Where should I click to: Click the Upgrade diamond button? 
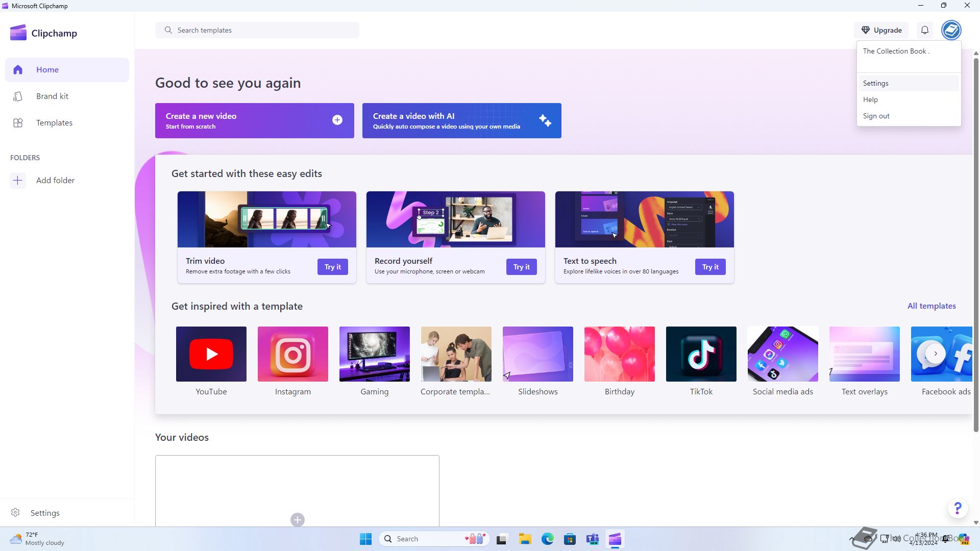(x=881, y=30)
